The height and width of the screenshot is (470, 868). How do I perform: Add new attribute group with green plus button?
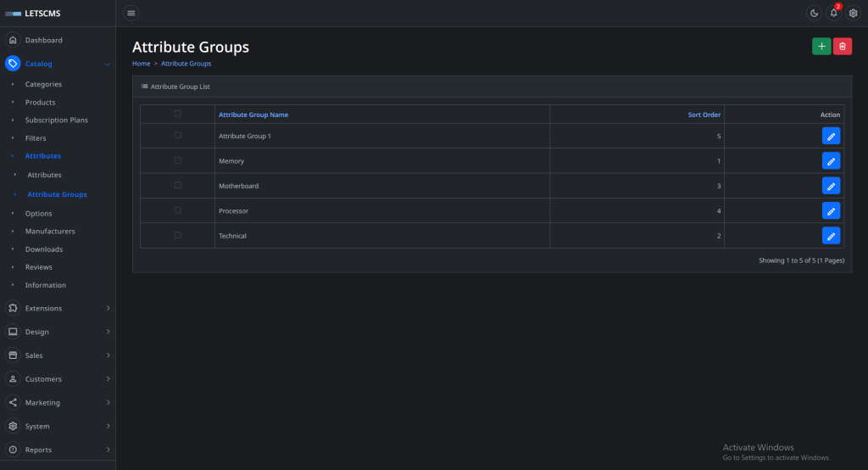[x=821, y=47]
